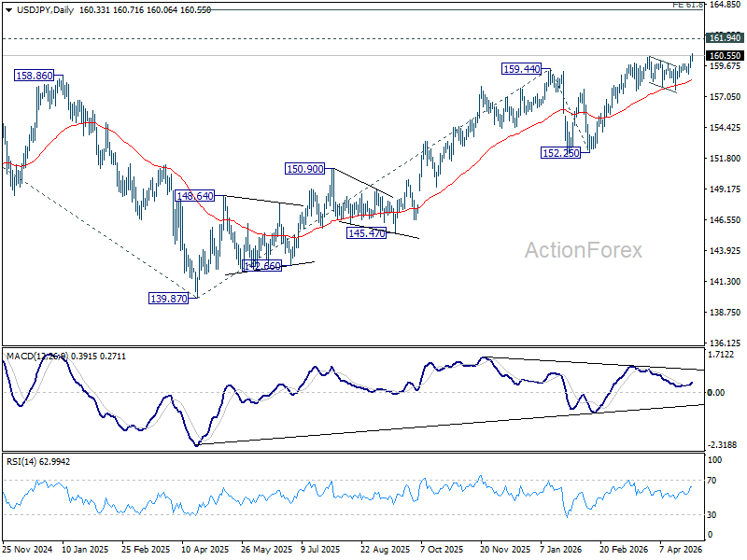Click the 20 Feb 2026 date label

[624, 549]
